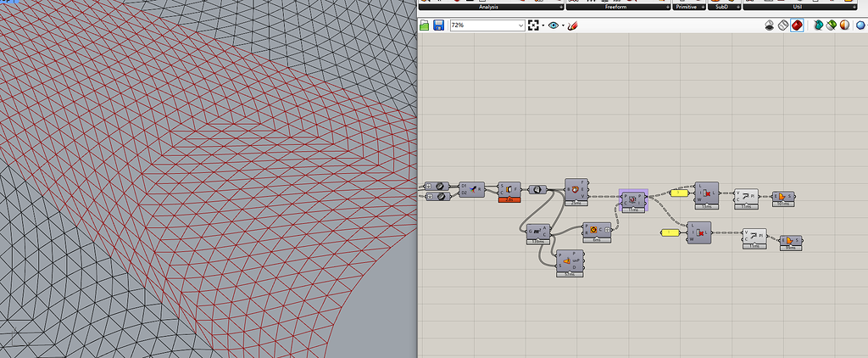This screenshot has width=868, height=358.
Task: Select the red sketch brush tool
Action: (573, 25)
